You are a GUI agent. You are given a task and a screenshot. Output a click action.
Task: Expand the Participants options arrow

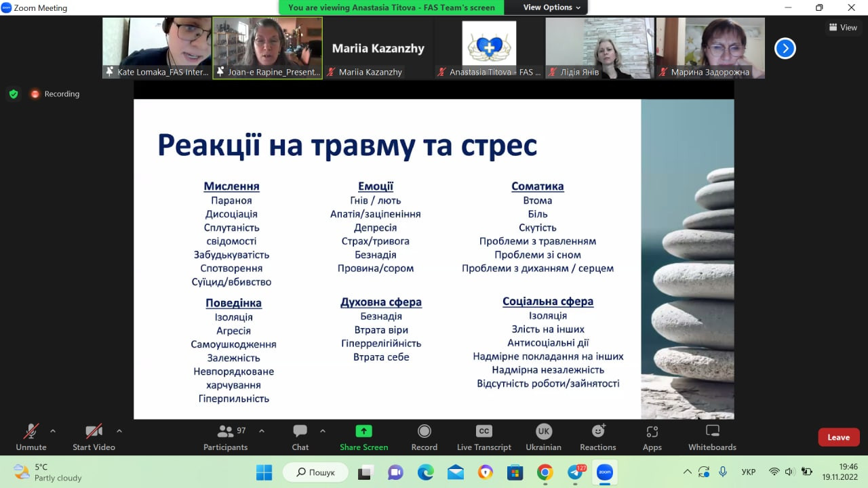coord(262,430)
